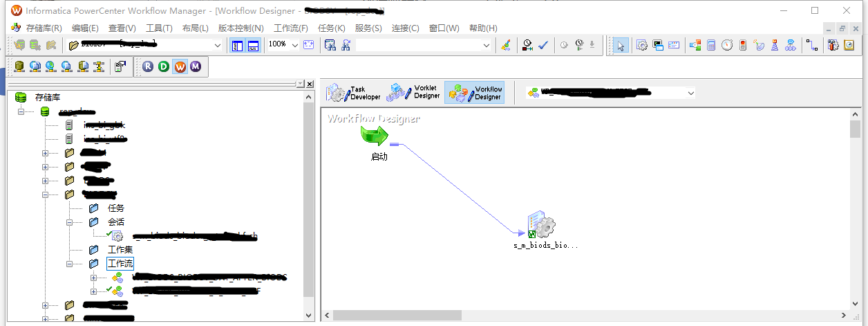Launch Designer via green D icon

[164, 66]
